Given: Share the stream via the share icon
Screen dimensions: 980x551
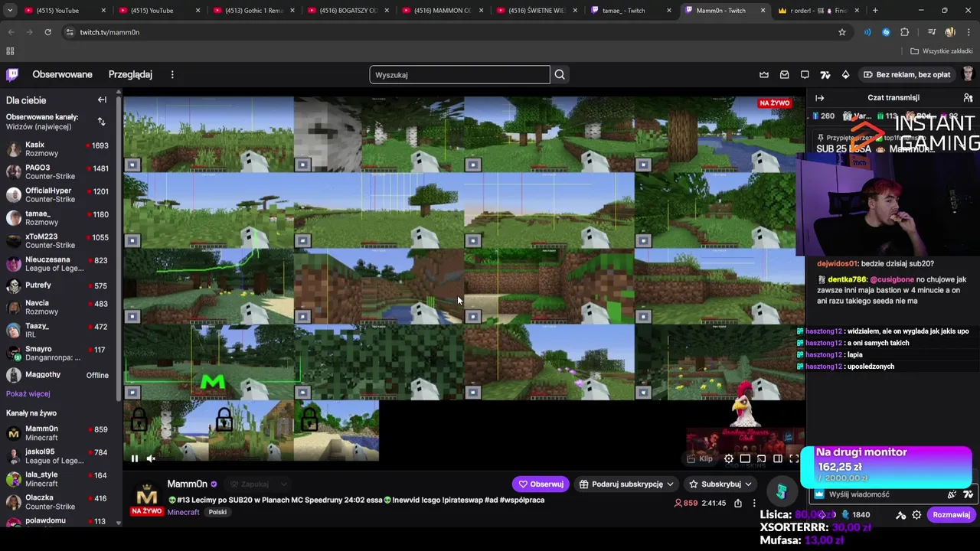Looking at the screenshot, I should point(737,503).
